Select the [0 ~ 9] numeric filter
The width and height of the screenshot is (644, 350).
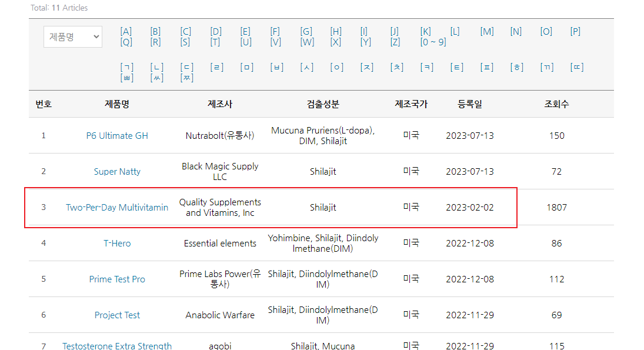(x=433, y=42)
